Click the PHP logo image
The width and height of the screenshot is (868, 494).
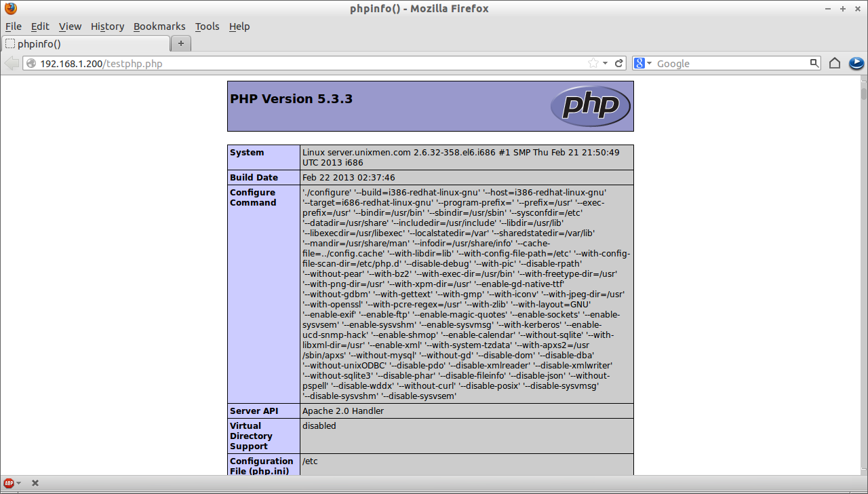tap(590, 106)
